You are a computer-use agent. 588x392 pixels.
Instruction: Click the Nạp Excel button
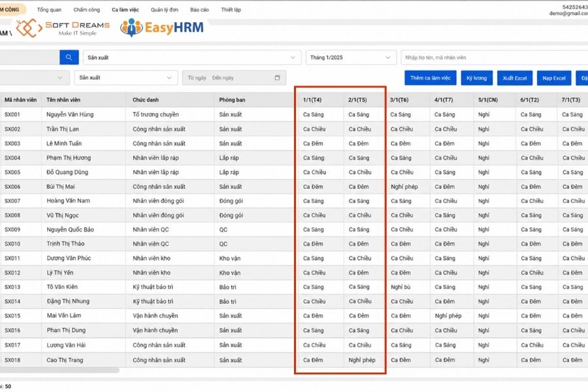pos(554,78)
